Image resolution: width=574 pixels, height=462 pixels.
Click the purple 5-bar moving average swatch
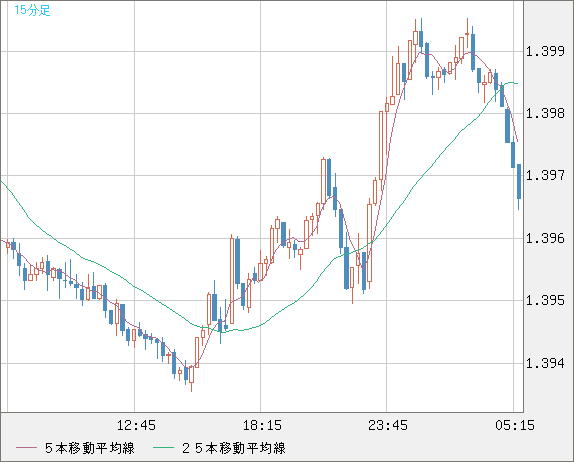coord(26,448)
